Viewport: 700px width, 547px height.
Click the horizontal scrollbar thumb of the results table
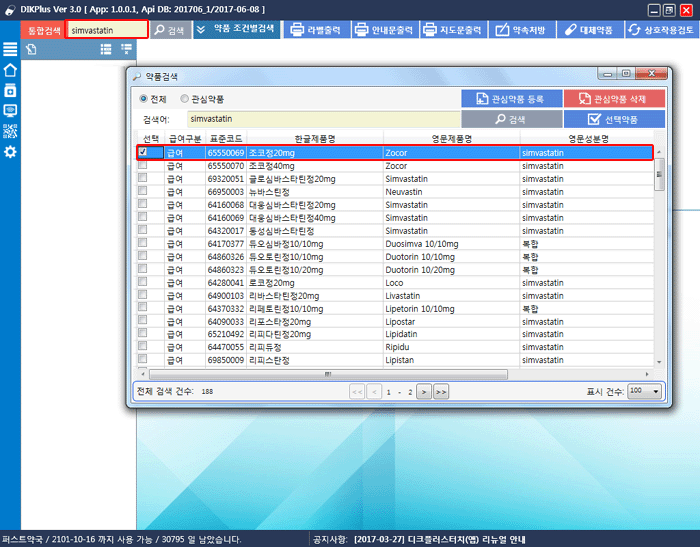pyautogui.click(x=328, y=374)
